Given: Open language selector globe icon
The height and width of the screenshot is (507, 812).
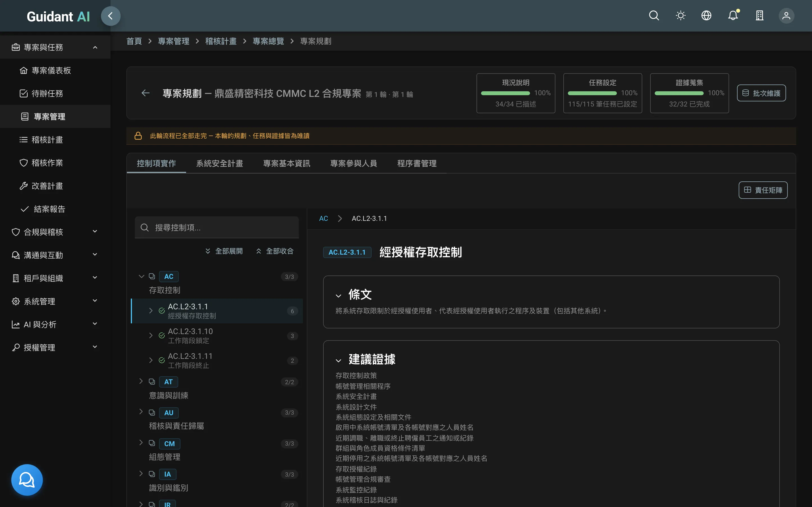Looking at the screenshot, I should (x=706, y=16).
